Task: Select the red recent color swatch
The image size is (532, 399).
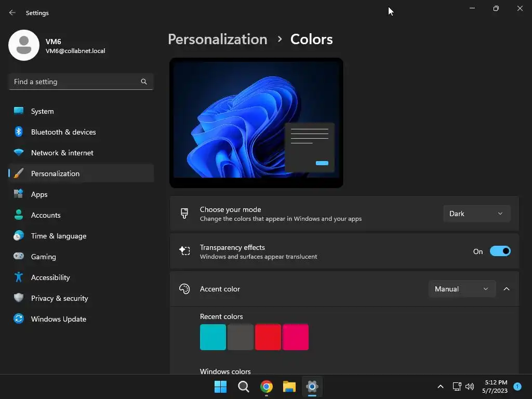Action: click(x=268, y=337)
